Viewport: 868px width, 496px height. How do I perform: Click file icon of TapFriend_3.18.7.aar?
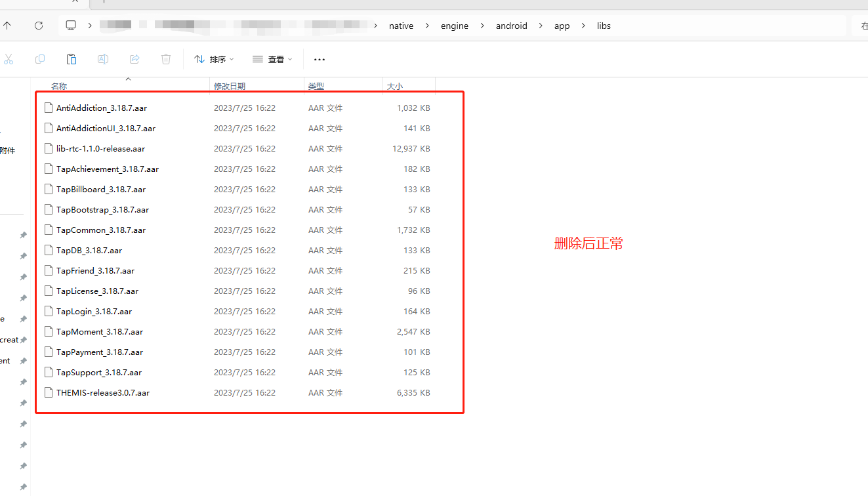click(x=48, y=270)
